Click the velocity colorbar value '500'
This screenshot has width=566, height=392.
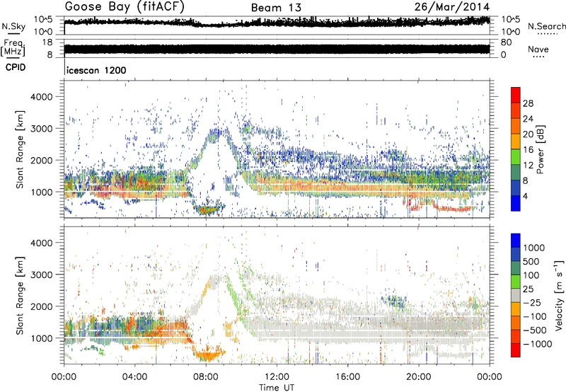(x=531, y=262)
